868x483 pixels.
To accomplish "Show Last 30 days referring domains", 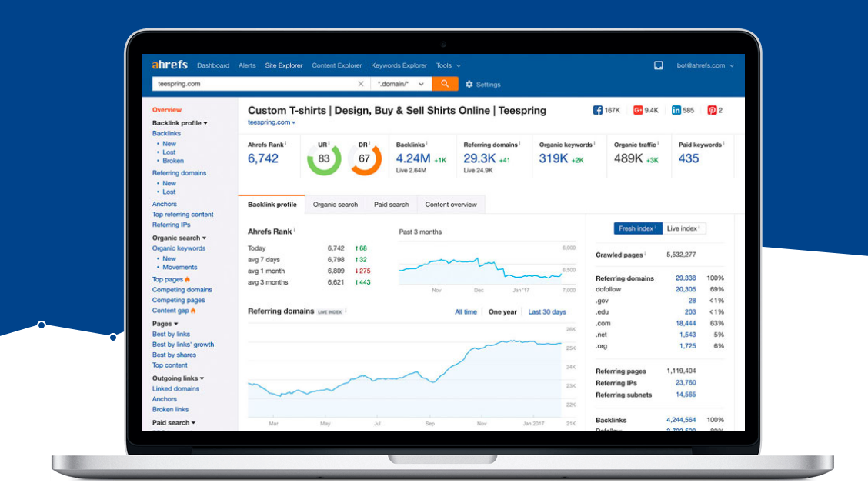I will click(x=547, y=312).
